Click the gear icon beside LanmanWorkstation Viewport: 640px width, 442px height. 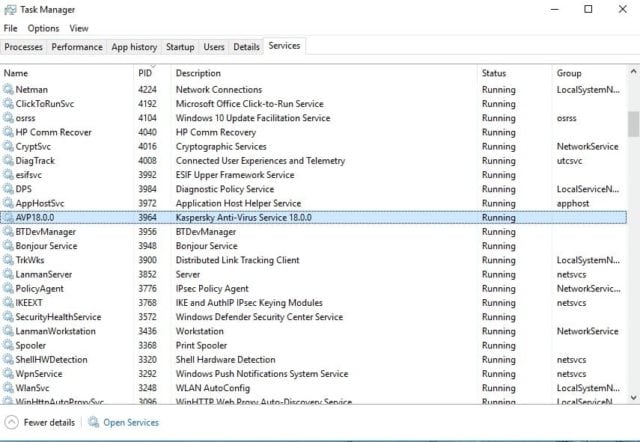[8, 331]
